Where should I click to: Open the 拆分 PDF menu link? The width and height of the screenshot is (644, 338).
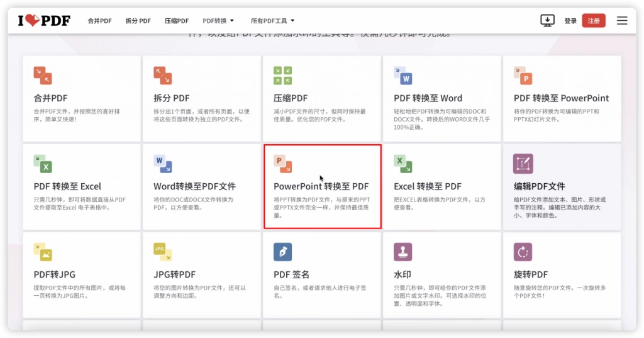(138, 21)
